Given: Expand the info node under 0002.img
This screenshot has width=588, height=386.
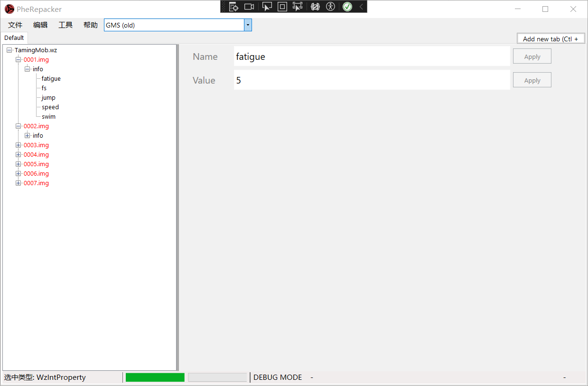Looking at the screenshot, I should [x=28, y=136].
